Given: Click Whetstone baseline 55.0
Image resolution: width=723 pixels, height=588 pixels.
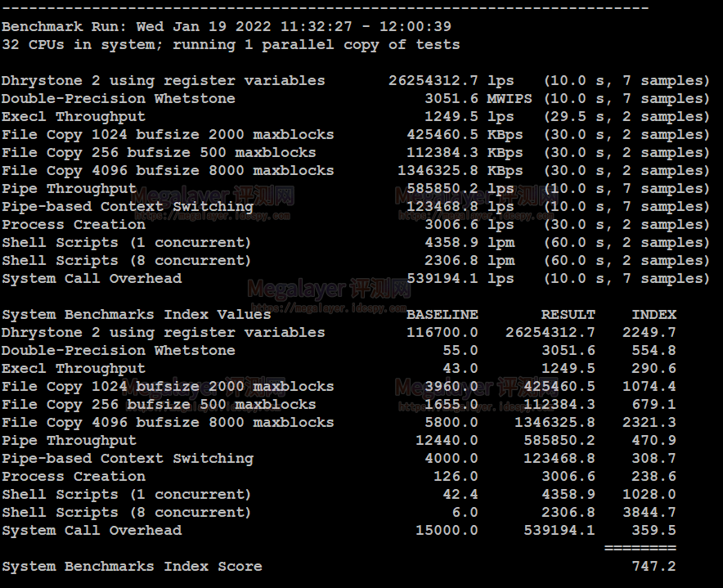Looking at the screenshot, I should pyautogui.click(x=460, y=351).
